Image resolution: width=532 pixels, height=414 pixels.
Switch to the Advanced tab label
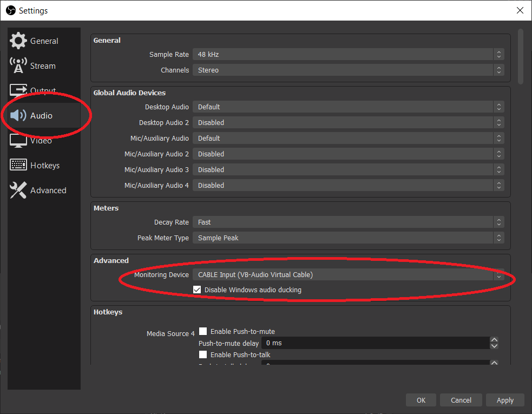[x=48, y=190]
